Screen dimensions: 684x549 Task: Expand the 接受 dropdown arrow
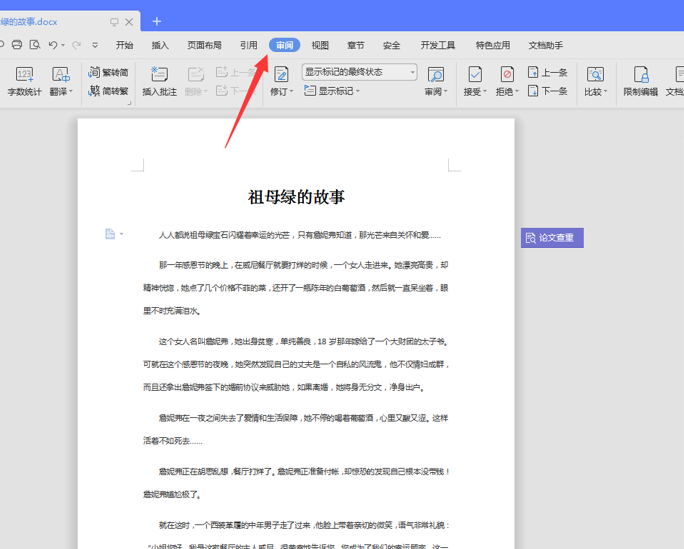(485, 91)
